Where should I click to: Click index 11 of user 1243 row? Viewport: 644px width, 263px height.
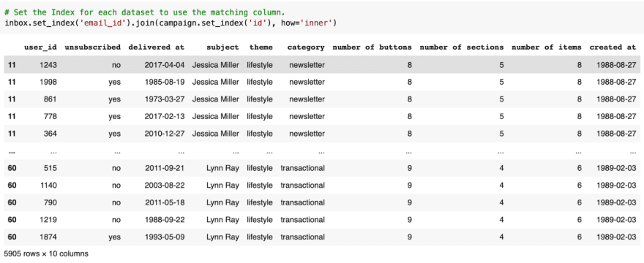tap(12, 65)
